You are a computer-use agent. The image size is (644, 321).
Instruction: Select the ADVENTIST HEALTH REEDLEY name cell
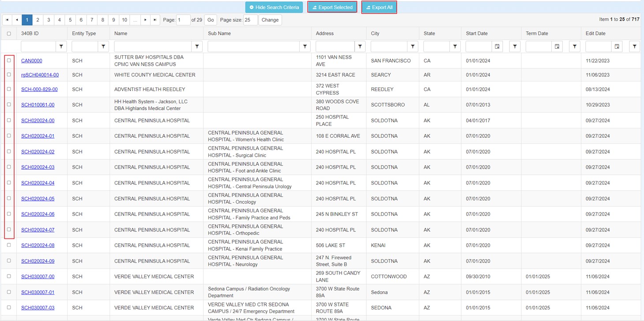(x=156, y=89)
